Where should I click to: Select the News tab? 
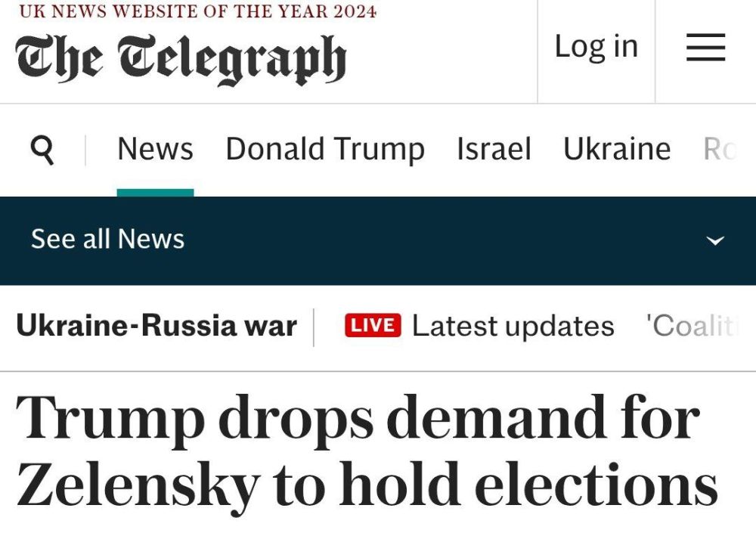point(155,150)
